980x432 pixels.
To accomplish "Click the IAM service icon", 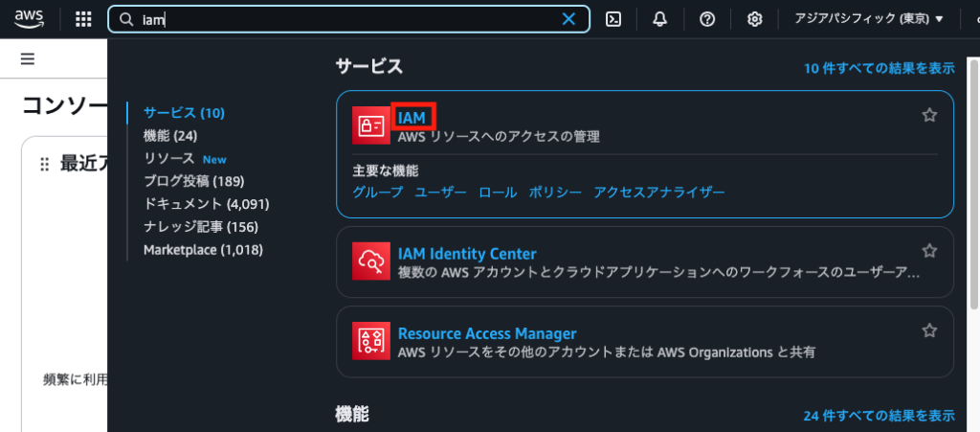I will click(371, 125).
